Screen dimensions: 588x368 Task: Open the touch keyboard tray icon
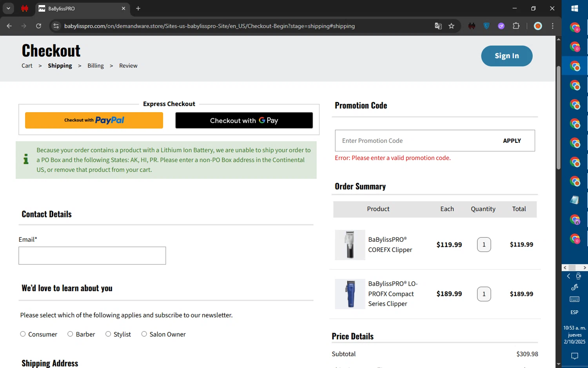pyautogui.click(x=575, y=299)
